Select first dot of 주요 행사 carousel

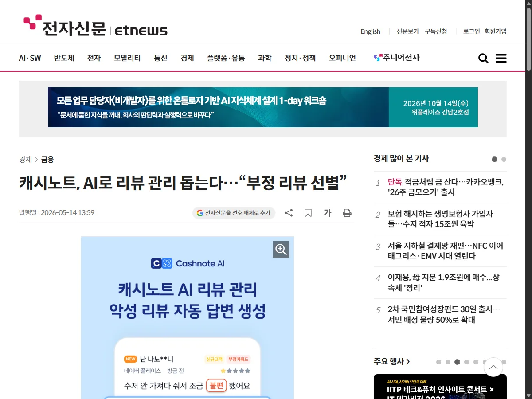(438, 362)
